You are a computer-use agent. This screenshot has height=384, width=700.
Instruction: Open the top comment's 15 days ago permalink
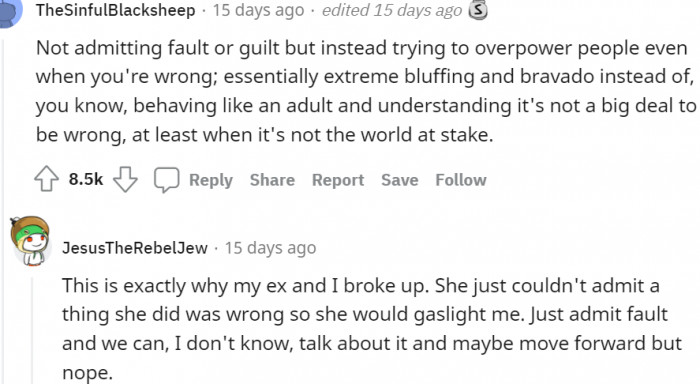(x=258, y=10)
